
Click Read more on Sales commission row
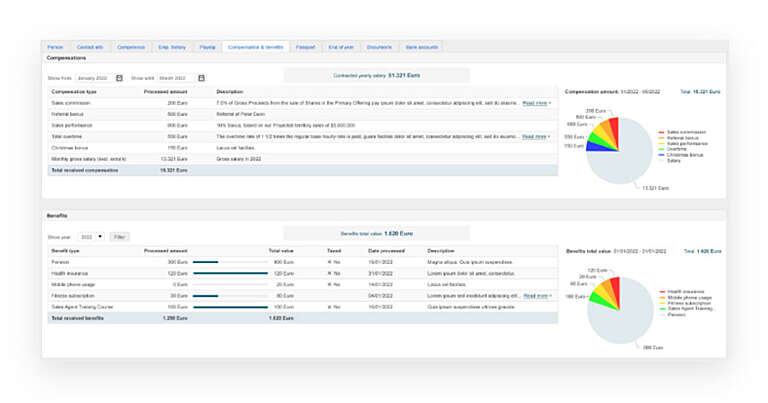tap(536, 103)
